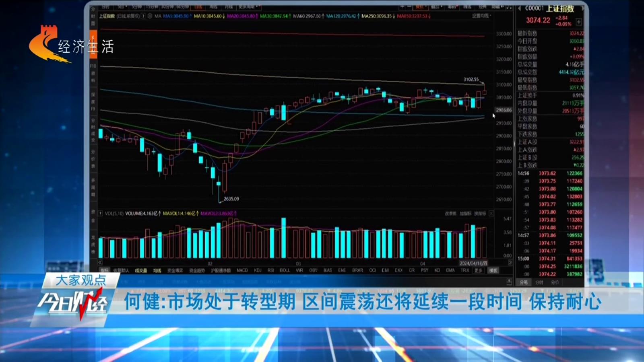
Task: Toggle the 均线 moving average overlay
Action: pos(157,271)
